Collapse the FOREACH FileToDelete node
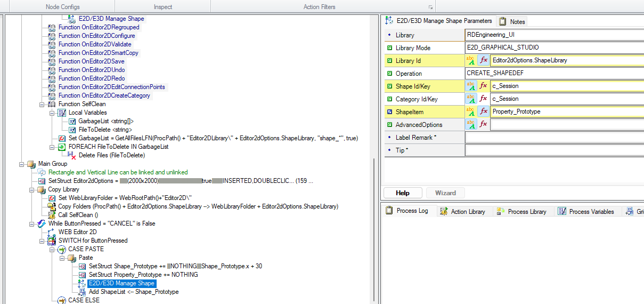 pos(52,147)
